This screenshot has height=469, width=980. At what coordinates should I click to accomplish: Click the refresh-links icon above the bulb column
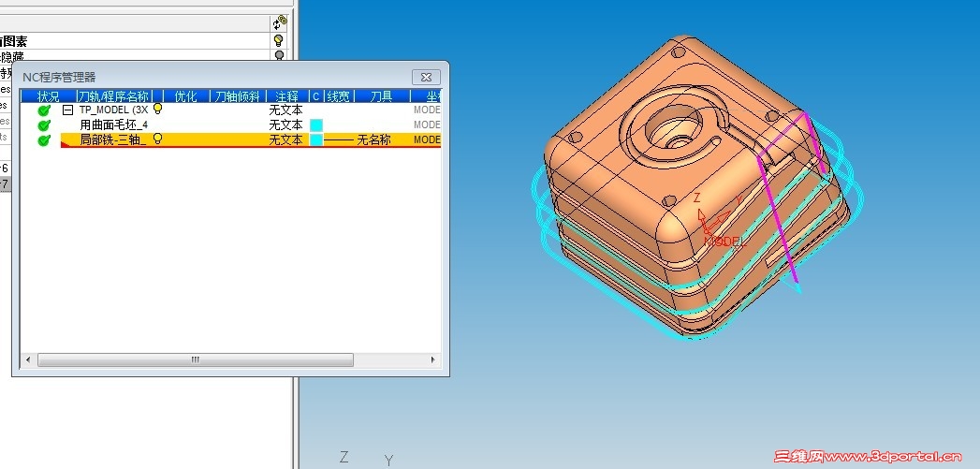tap(279, 23)
